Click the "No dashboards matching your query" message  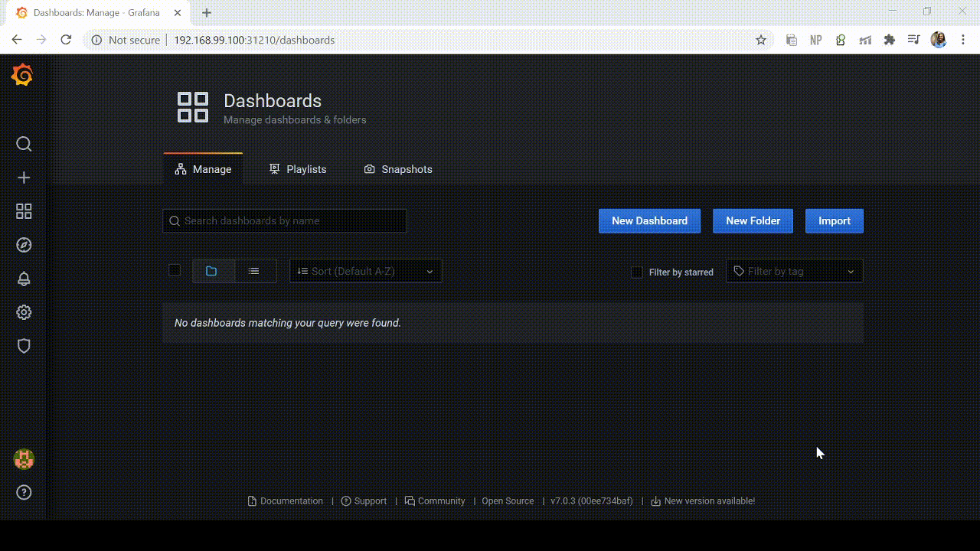[288, 323]
